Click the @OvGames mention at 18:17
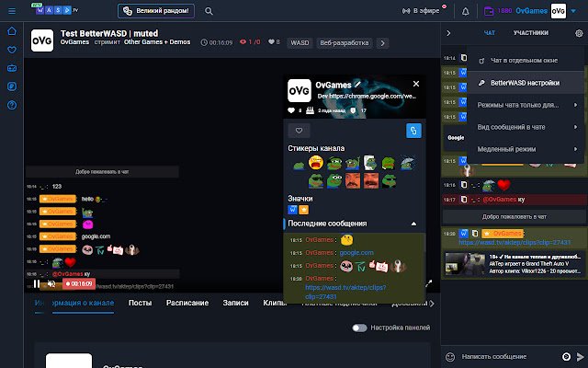The image size is (588, 368). tap(500, 200)
